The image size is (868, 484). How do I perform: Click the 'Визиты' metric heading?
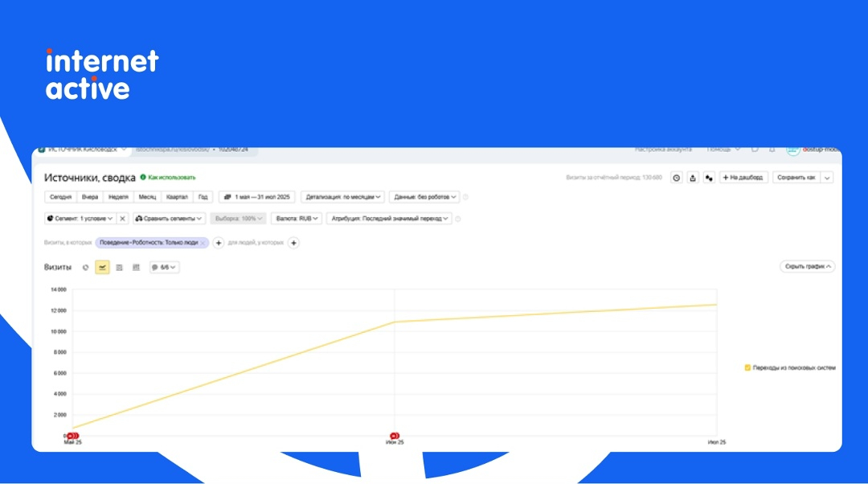(58, 268)
